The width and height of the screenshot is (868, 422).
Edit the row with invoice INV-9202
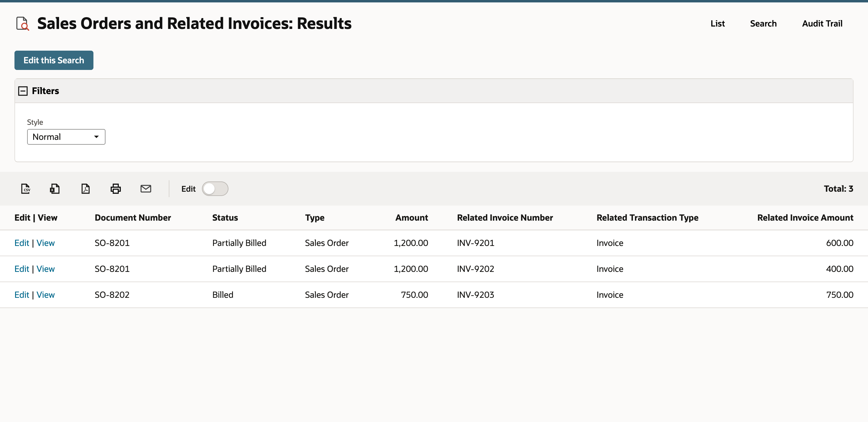[x=22, y=269]
